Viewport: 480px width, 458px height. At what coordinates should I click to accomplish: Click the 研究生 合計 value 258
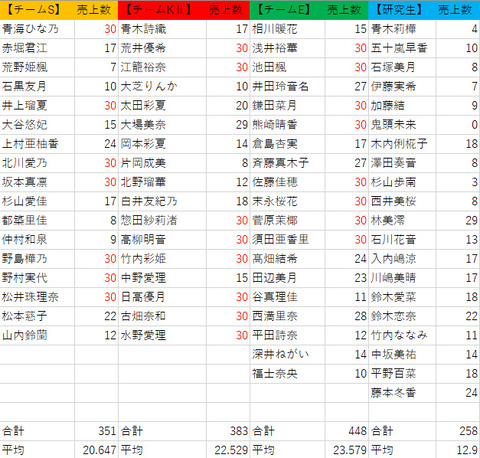click(x=469, y=431)
